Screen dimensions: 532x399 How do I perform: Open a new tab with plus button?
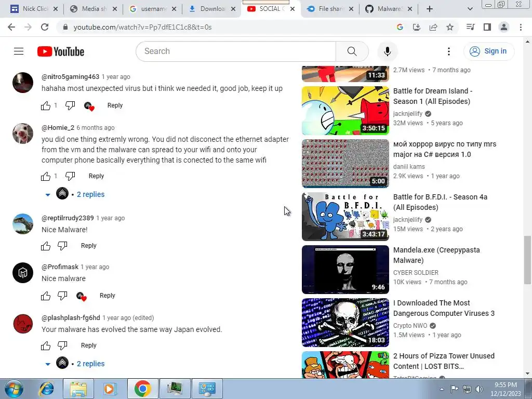430,9
